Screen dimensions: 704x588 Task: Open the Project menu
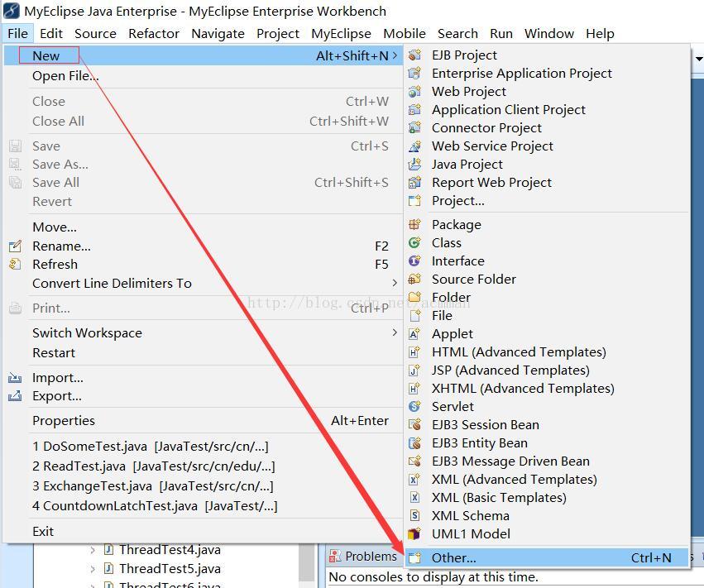pyautogui.click(x=277, y=34)
